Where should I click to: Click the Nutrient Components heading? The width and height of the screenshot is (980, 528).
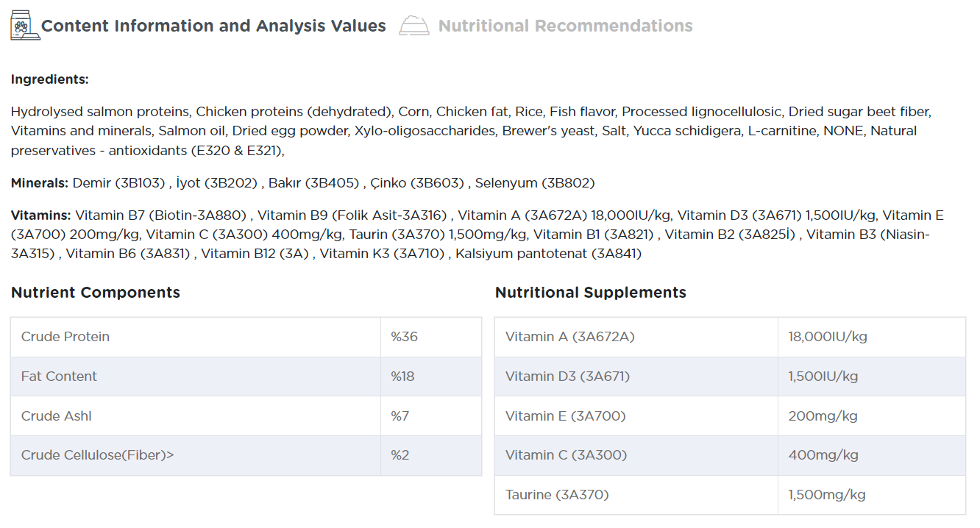[96, 293]
